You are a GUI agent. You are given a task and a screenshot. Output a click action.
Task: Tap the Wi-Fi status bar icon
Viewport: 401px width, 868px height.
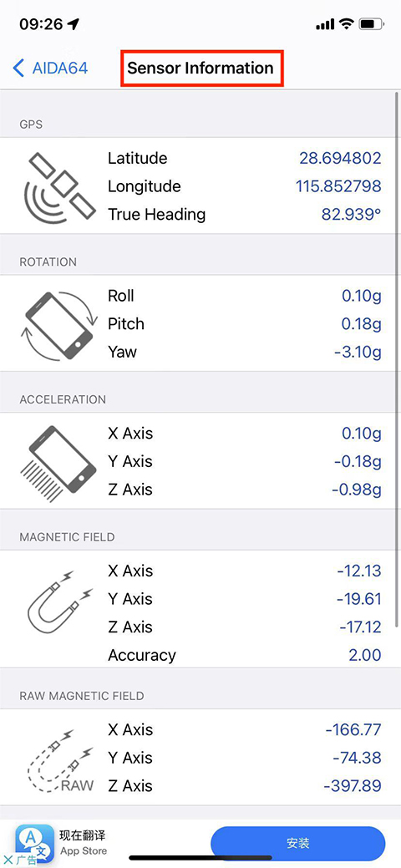[x=347, y=23]
